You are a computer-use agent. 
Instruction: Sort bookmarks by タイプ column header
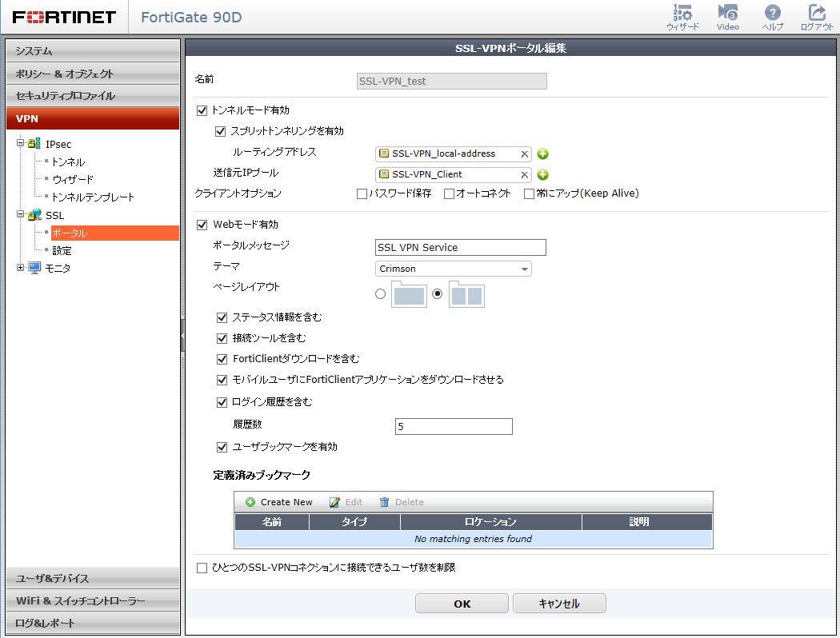coord(354,522)
